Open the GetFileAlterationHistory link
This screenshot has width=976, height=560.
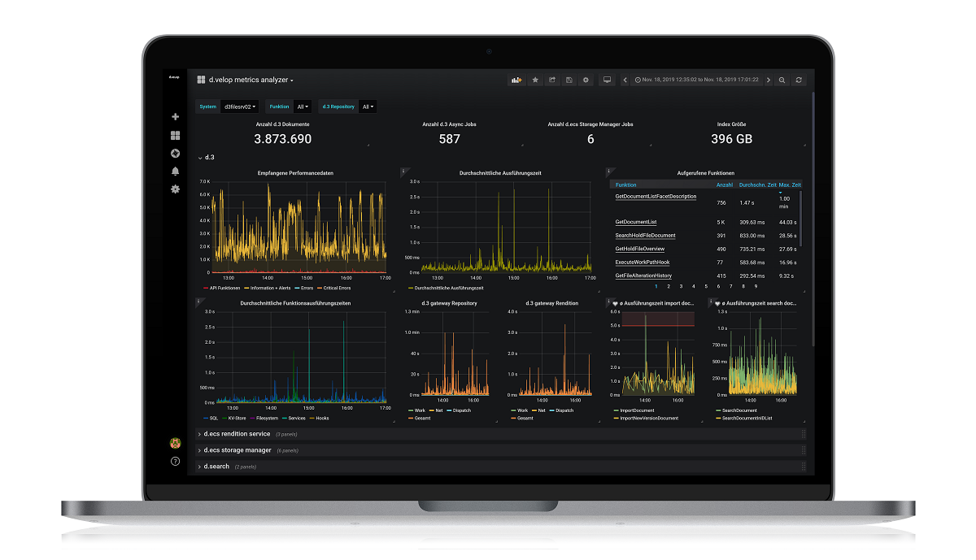(x=643, y=276)
